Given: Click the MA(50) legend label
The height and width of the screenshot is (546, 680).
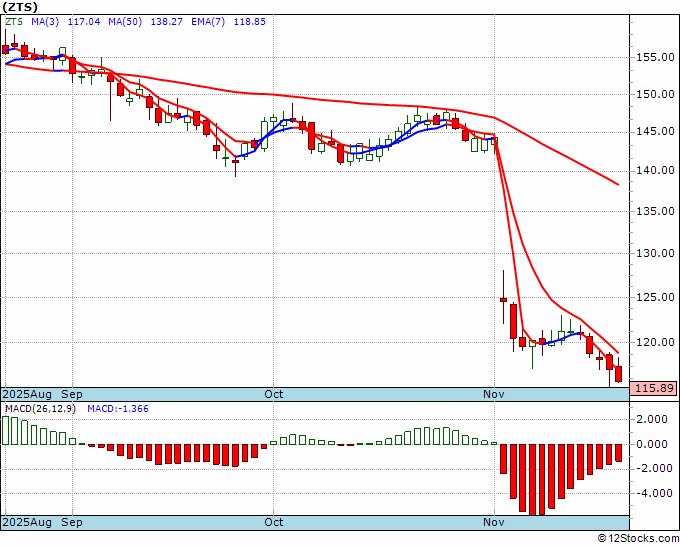Looking at the screenshot, I should pos(125,22).
